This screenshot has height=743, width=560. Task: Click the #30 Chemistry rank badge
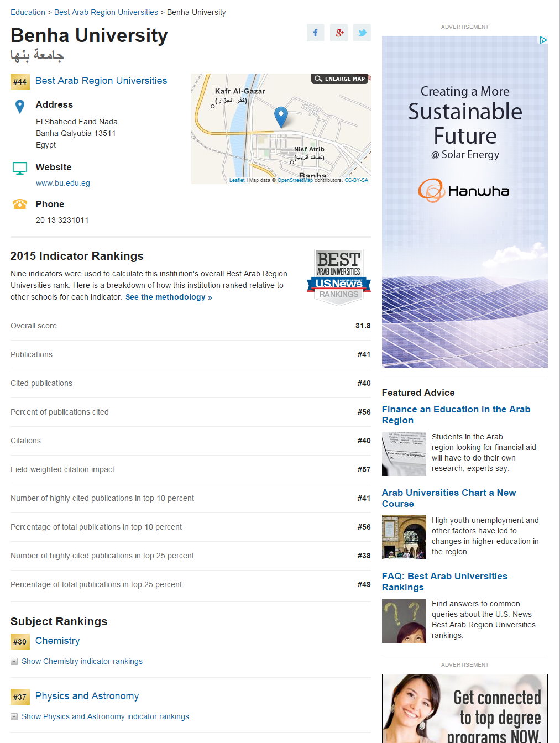(x=20, y=642)
